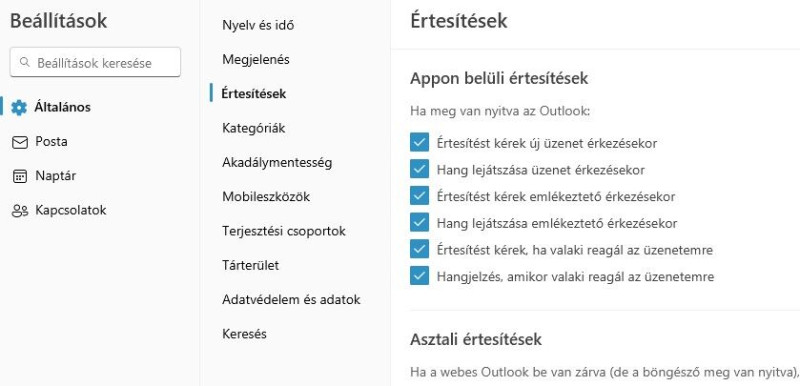The height and width of the screenshot is (386, 800).
Task: Open Adatvédelem és adatok settings
Action: tap(291, 299)
